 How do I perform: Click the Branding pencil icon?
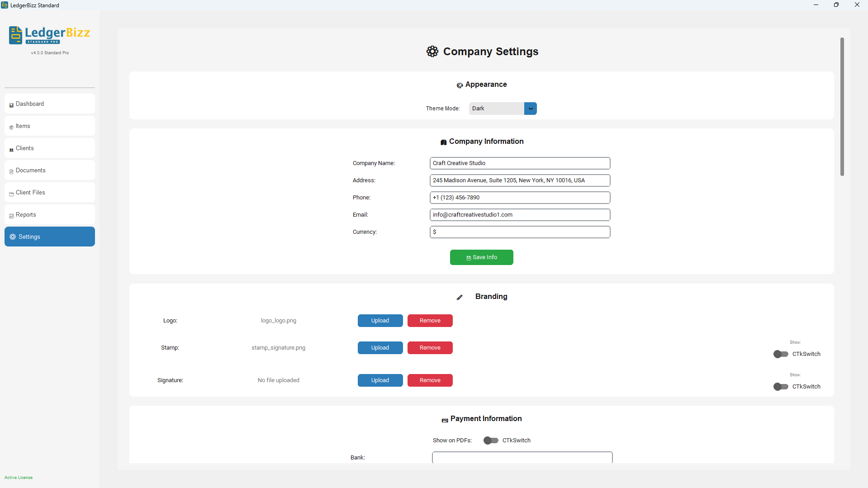460,297
